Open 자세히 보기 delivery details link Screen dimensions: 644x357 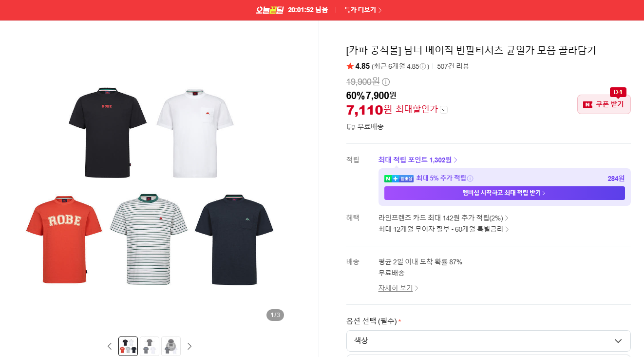coord(398,288)
